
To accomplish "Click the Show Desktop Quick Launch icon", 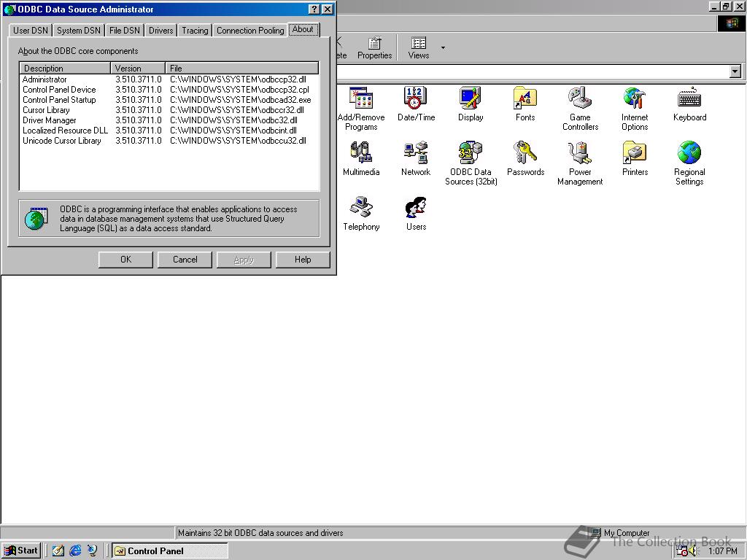I will coord(58,551).
